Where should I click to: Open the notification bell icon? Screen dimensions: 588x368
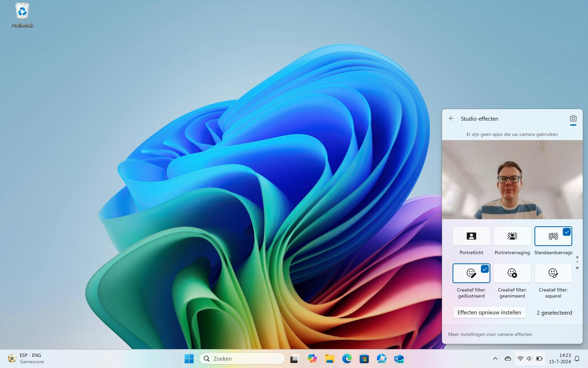pyautogui.click(x=577, y=359)
